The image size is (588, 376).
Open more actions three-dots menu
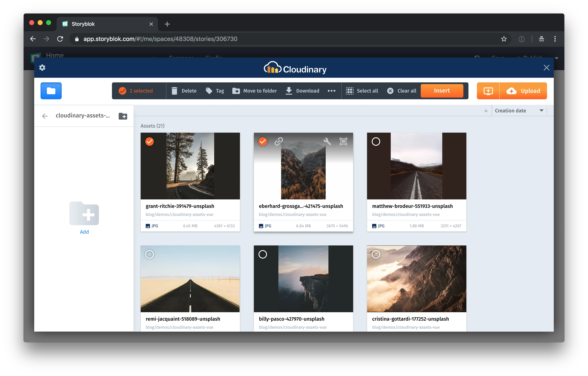click(x=331, y=91)
